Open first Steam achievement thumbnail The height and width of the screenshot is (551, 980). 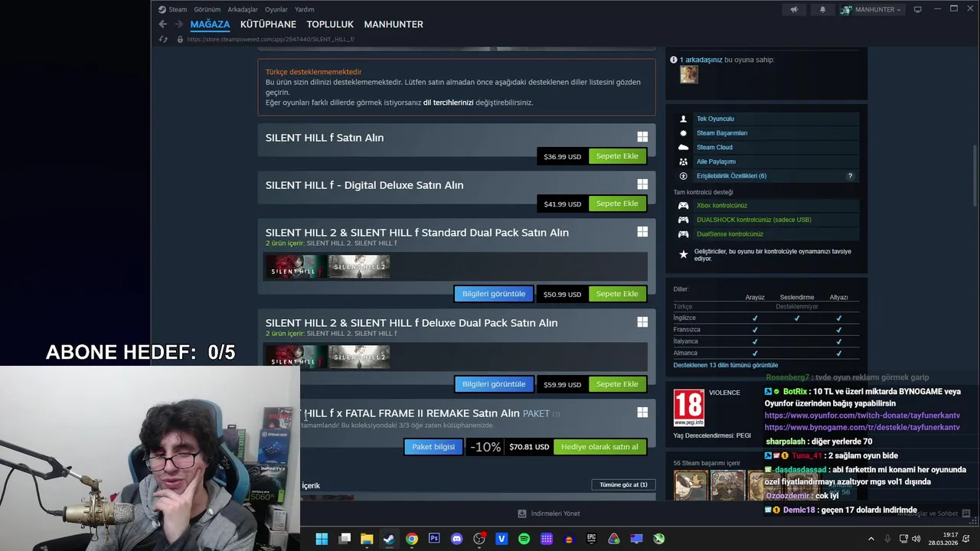tap(690, 485)
